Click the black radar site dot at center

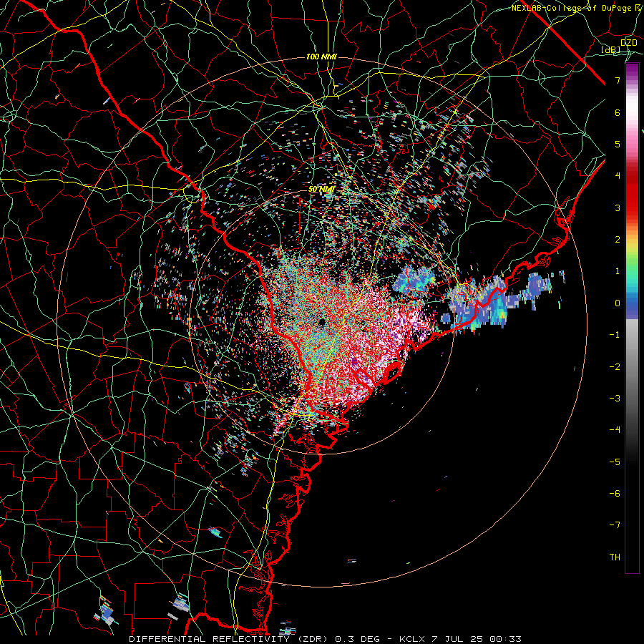[321, 322]
